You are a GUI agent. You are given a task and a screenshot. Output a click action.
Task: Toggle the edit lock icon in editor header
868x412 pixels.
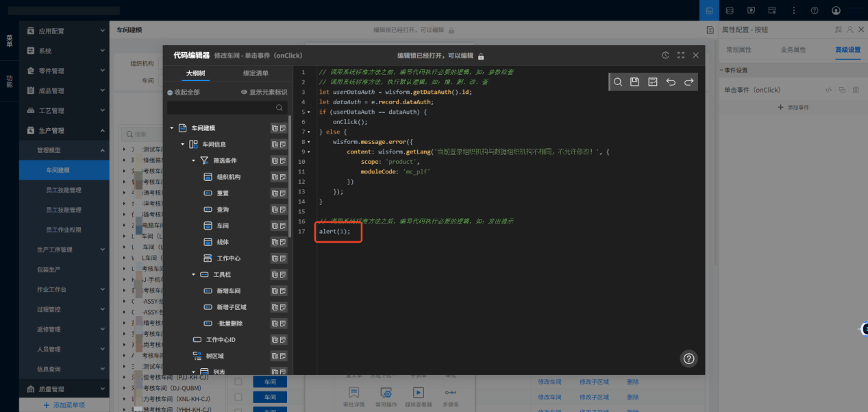click(x=481, y=56)
